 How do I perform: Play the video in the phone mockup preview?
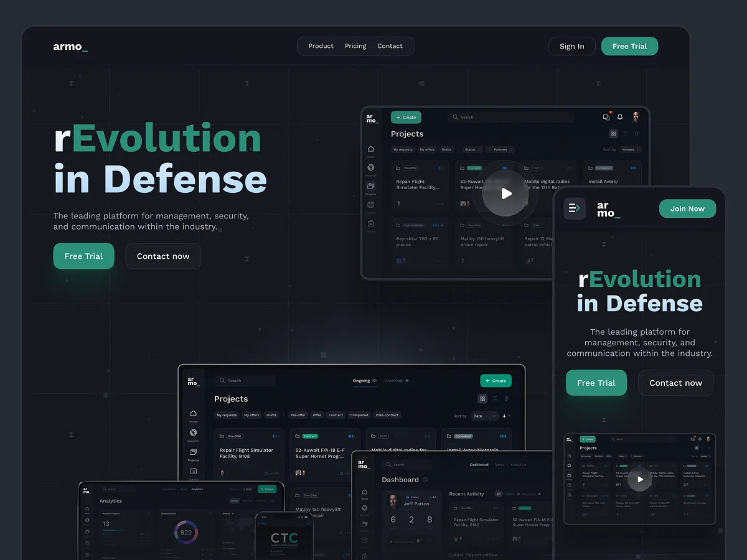pyautogui.click(x=639, y=479)
